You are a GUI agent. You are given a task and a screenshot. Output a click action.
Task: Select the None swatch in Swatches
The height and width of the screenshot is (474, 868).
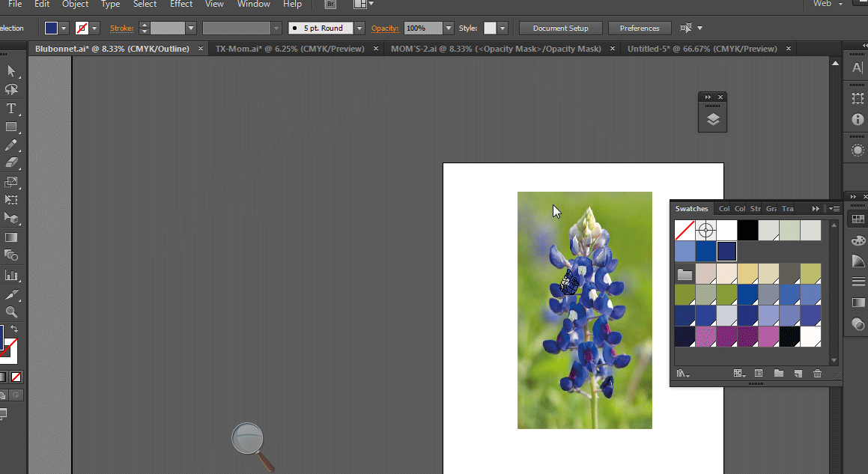pos(685,230)
